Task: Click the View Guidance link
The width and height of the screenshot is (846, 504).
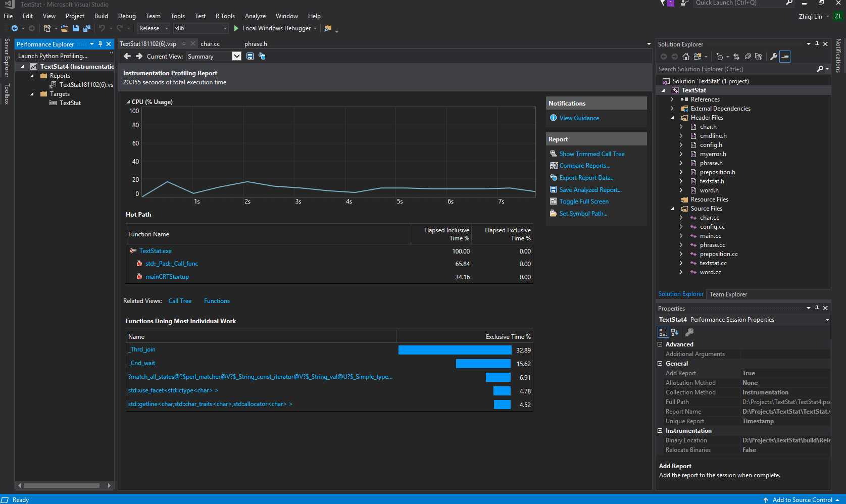Action: [x=579, y=118]
